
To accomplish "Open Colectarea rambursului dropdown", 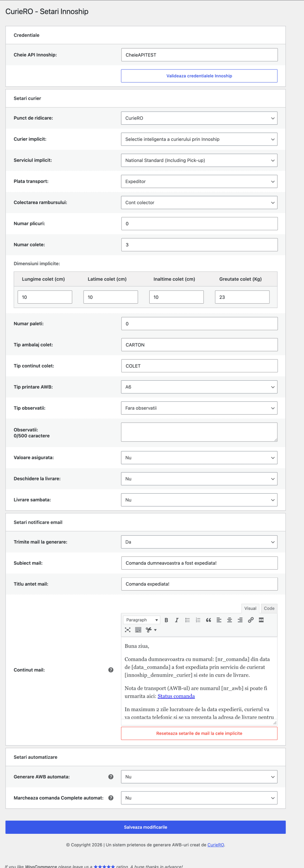I will [x=199, y=202].
